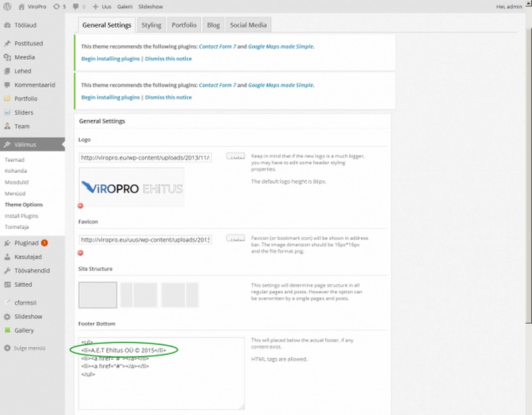Switch to the Styling tab
The width and height of the screenshot is (532, 415).
coord(151,25)
